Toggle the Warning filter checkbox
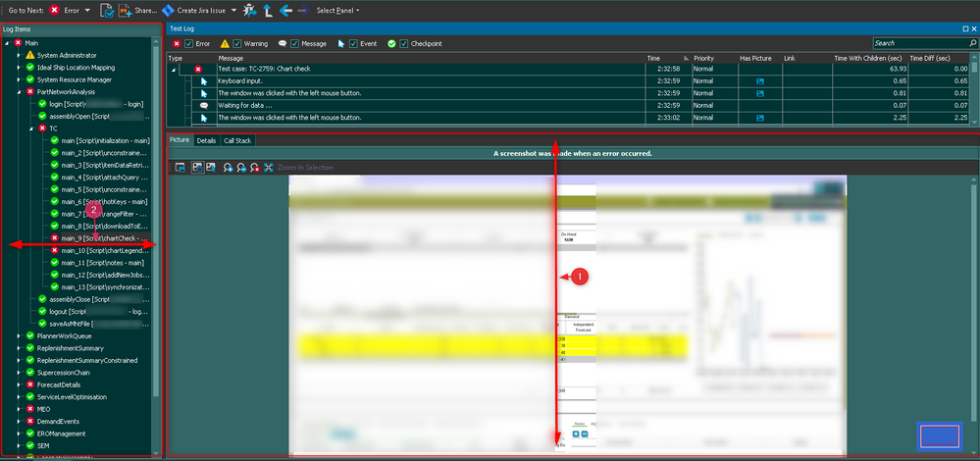The image size is (980, 461). [238, 43]
